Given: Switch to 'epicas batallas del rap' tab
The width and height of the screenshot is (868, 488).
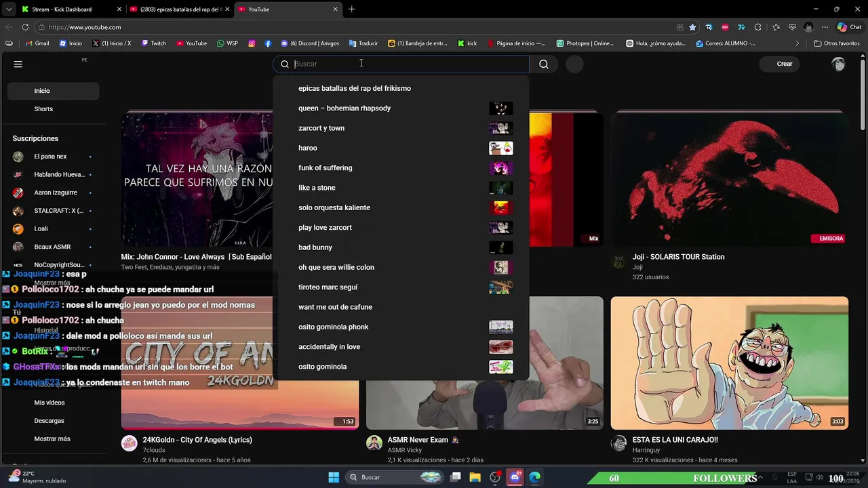Looking at the screenshot, I should coord(180,9).
